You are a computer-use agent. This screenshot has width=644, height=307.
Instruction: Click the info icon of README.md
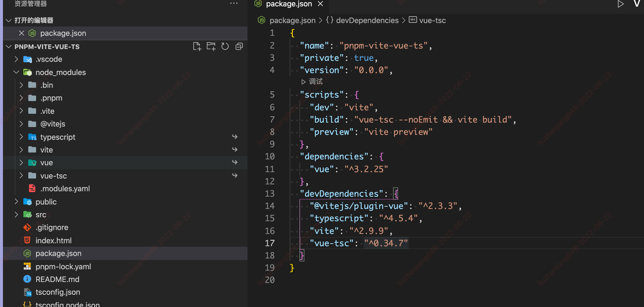coord(27,279)
